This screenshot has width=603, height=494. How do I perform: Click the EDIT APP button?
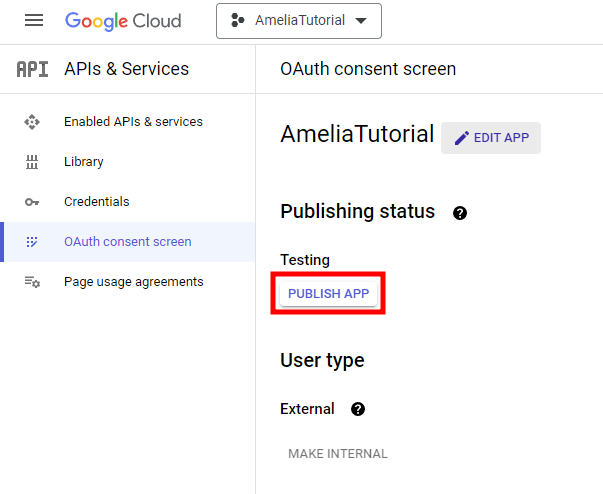(491, 138)
